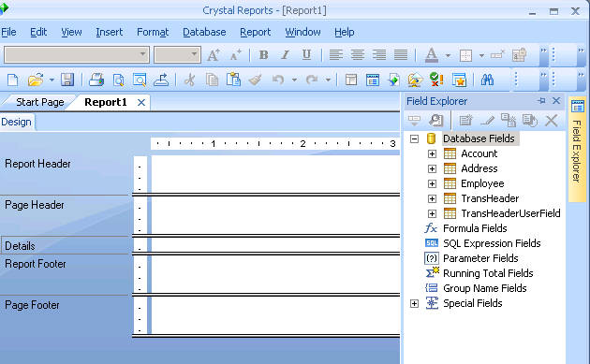Select Formula Fields in Field Explorer
Viewport: 590px width, 364px height.
pyautogui.click(x=475, y=228)
